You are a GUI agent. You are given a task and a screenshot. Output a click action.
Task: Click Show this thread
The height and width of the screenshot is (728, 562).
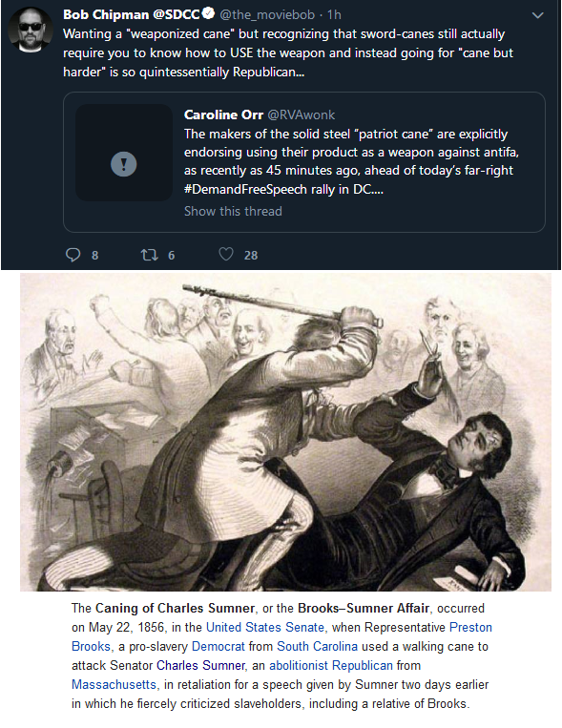click(233, 211)
